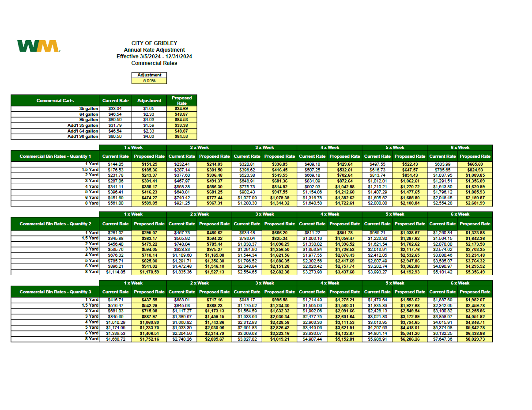Screen dimensions: 532x410
Task: Select the $1,275.21 proposed rate cell
Action: point(344,300)
